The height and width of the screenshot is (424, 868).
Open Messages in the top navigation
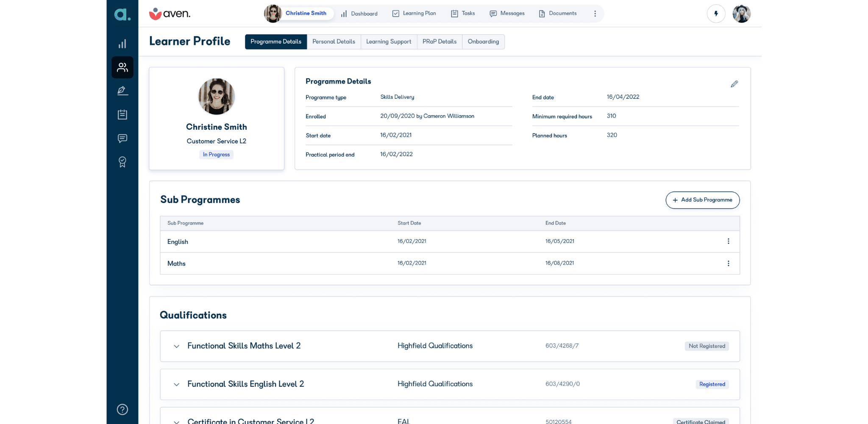507,14
